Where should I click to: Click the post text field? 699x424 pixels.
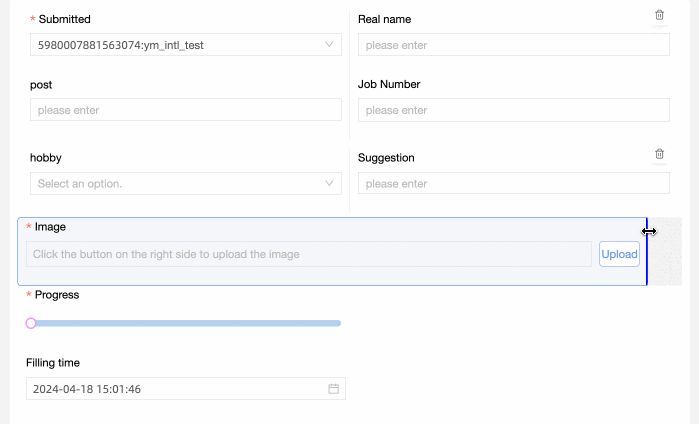(185, 110)
